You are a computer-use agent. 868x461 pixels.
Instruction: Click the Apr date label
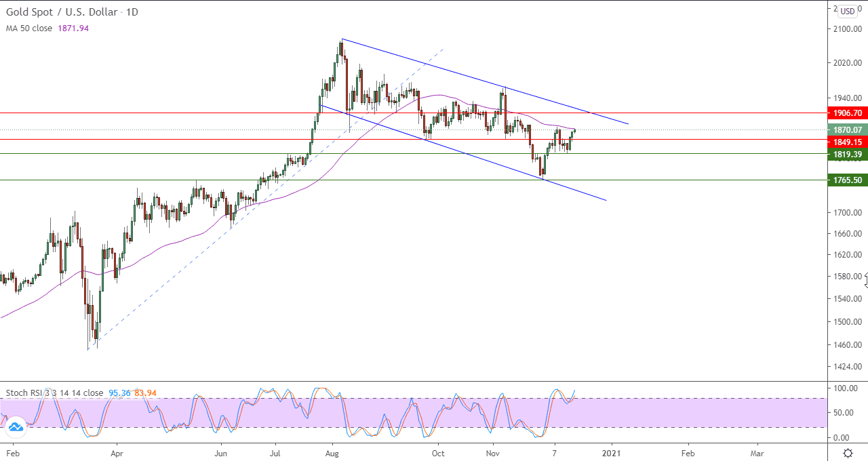pos(117,453)
